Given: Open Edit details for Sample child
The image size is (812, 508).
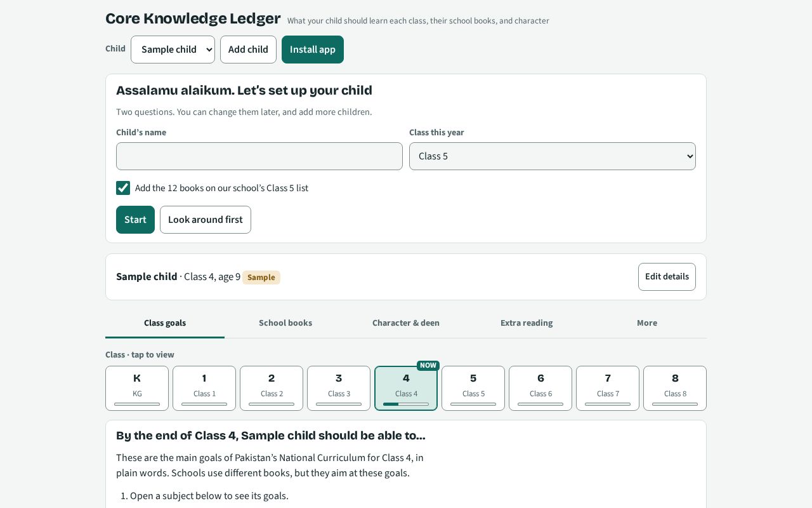Looking at the screenshot, I should tap(667, 277).
